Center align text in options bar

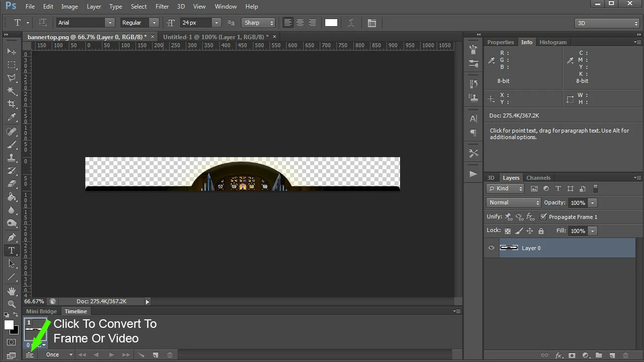[x=300, y=23]
